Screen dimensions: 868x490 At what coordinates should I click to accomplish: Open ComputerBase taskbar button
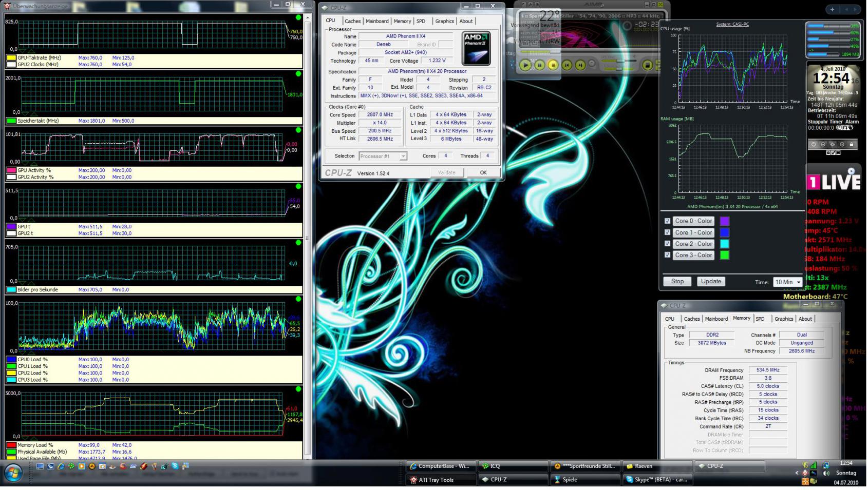[x=440, y=466]
